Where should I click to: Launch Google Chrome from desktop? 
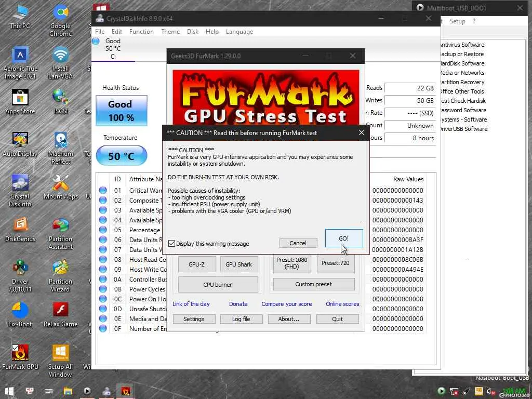click(60, 20)
